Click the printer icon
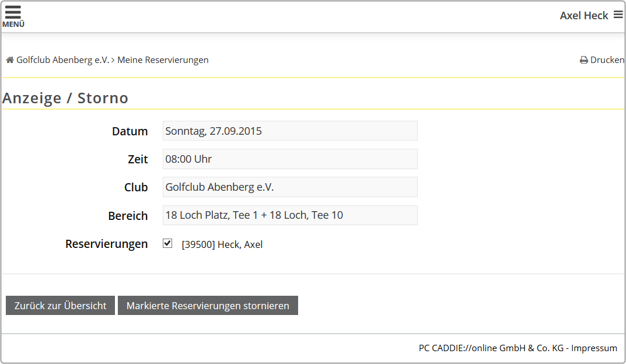Image resolution: width=626 pixels, height=364 pixels. click(x=583, y=60)
